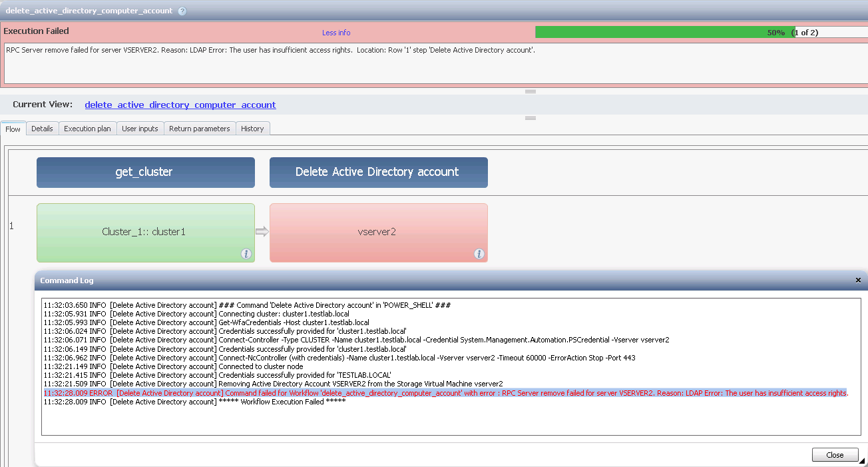The height and width of the screenshot is (467, 868).
Task: Click the 50% execution progress bar
Action: (x=702, y=32)
